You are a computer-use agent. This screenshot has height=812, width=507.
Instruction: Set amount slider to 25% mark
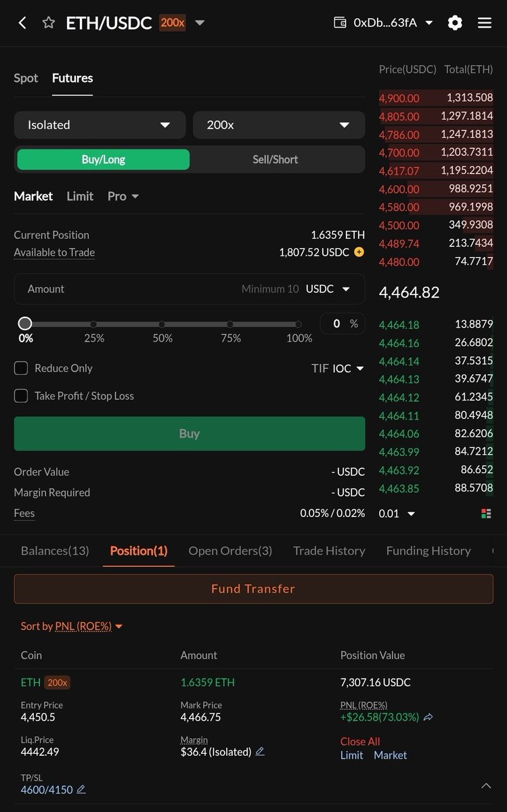[93, 324]
